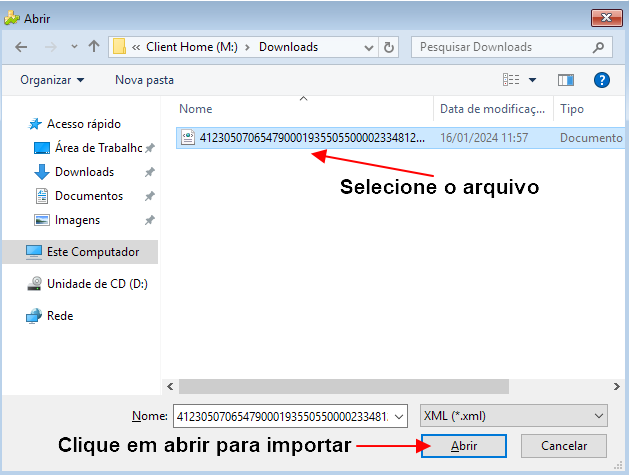
Task: Close the Abrir dialog window
Action: 607,18
